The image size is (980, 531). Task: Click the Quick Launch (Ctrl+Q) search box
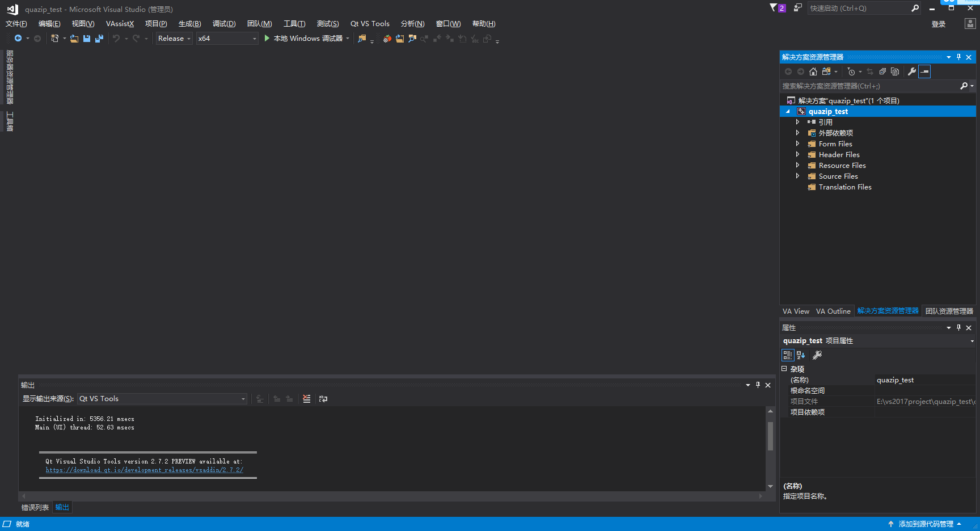coord(858,9)
